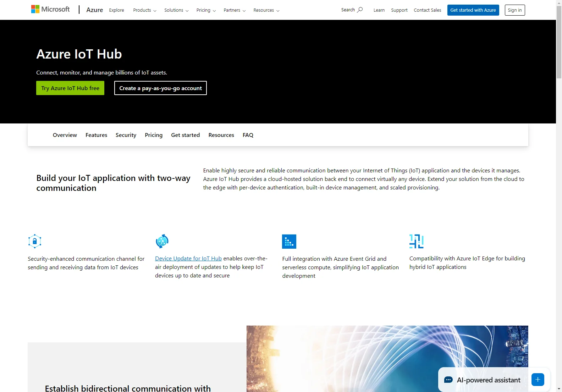Expand the Partners dropdown menu
Viewport: 562px width, 392px height.
235,10
